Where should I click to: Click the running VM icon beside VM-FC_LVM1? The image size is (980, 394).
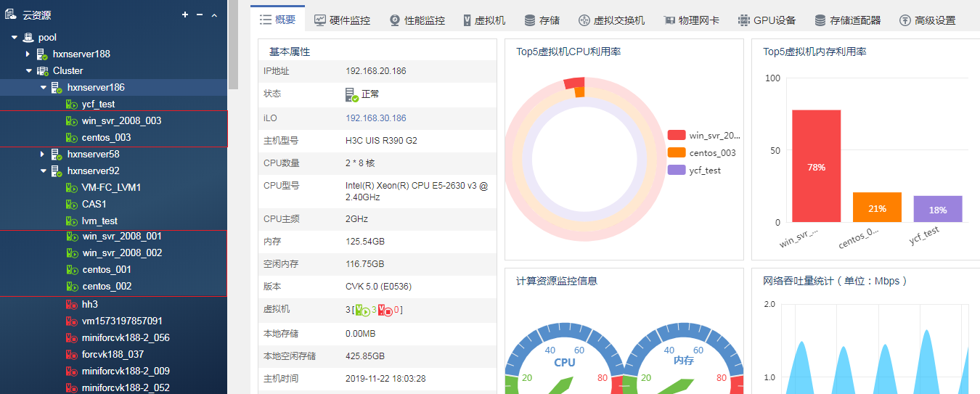tap(72, 188)
